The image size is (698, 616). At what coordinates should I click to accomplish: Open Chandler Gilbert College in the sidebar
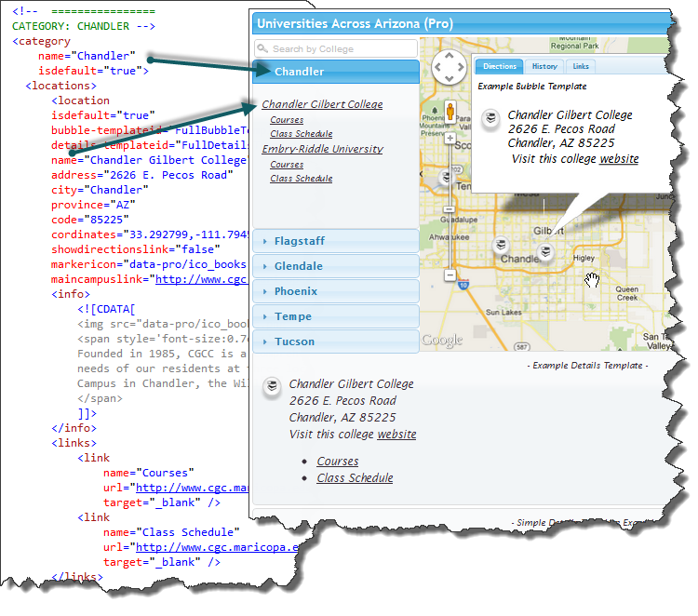322,104
